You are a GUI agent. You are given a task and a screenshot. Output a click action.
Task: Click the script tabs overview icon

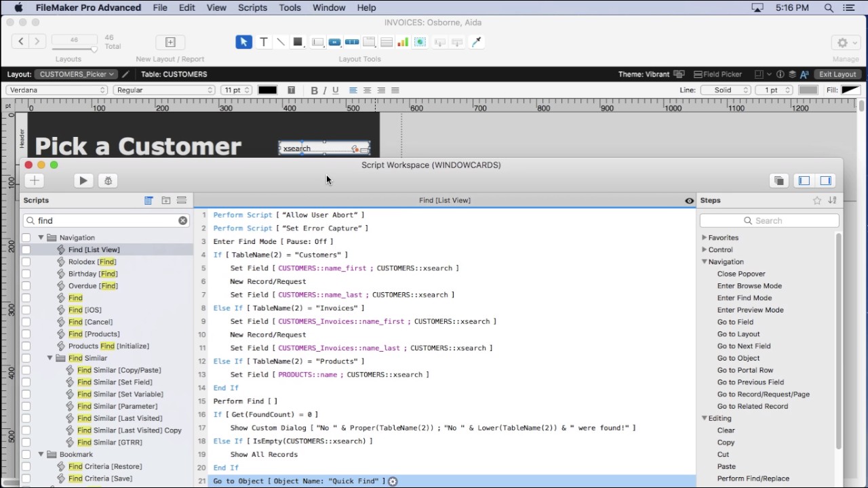779,180
